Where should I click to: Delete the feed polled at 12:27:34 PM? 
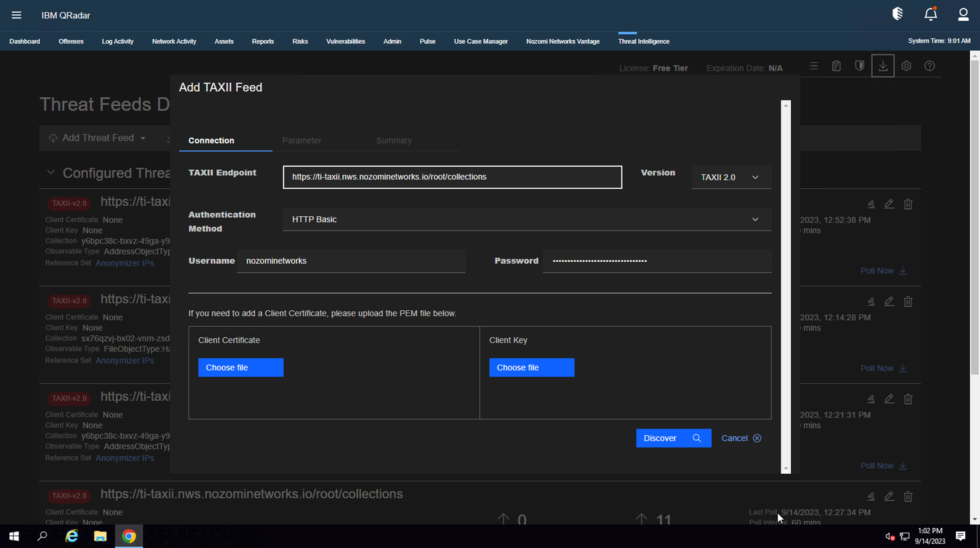click(908, 497)
